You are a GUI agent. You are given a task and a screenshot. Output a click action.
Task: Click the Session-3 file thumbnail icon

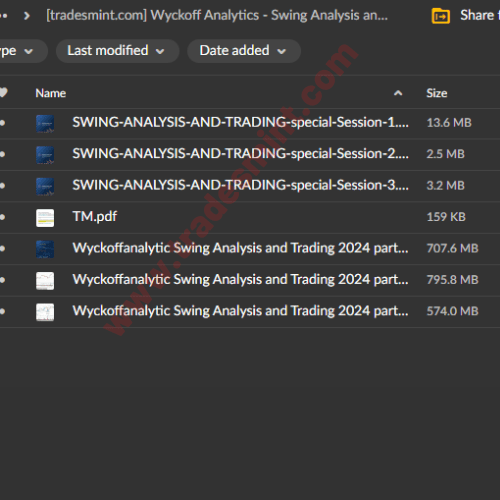(45, 186)
